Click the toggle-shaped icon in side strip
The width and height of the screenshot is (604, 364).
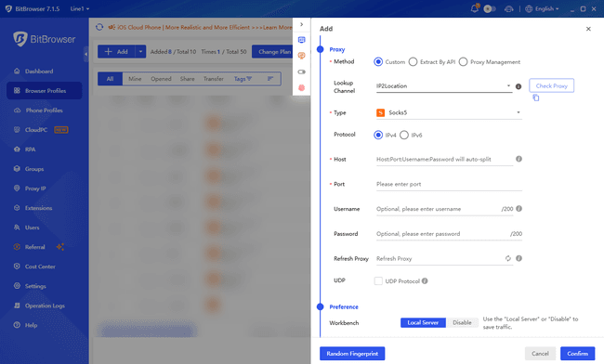[x=302, y=71]
